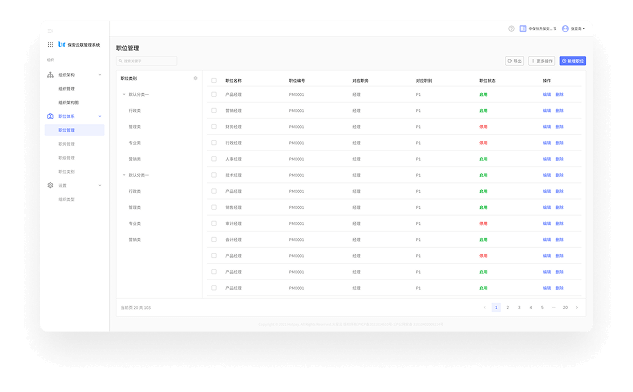
Task: Select 职位管理 in the sidebar
Action: click(75, 130)
